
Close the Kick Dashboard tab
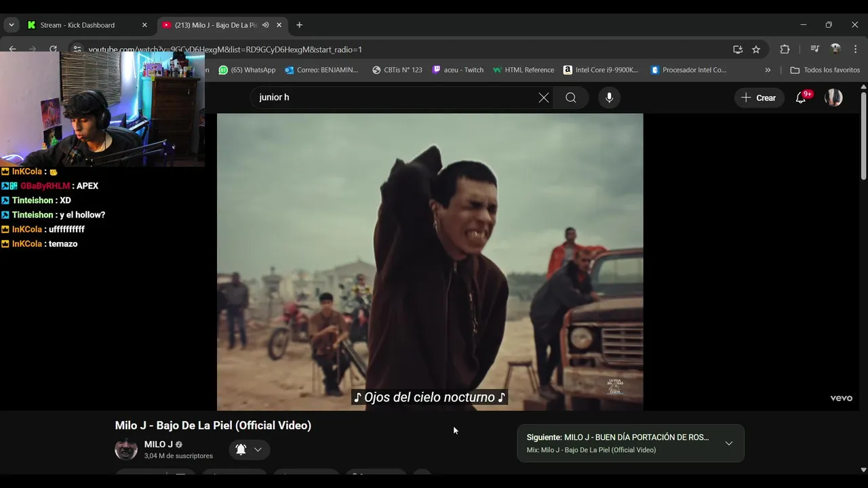(x=144, y=25)
